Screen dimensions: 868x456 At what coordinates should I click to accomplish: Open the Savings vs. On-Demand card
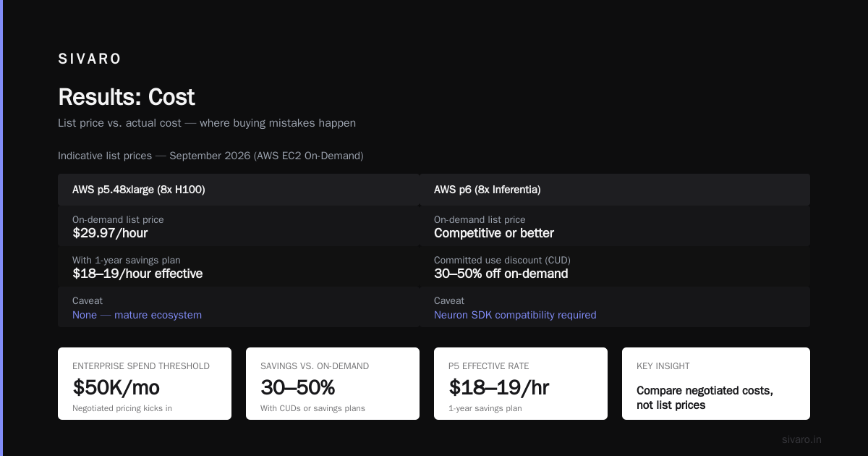coord(333,384)
